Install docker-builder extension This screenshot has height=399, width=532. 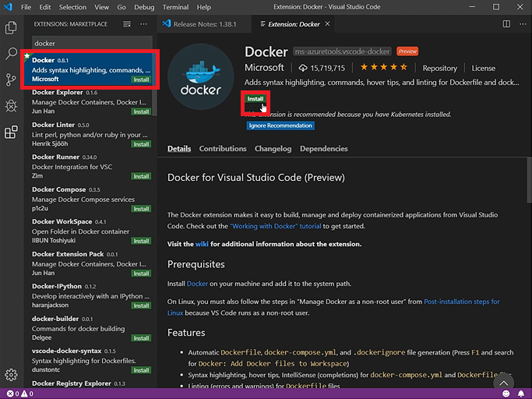[x=141, y=338]
